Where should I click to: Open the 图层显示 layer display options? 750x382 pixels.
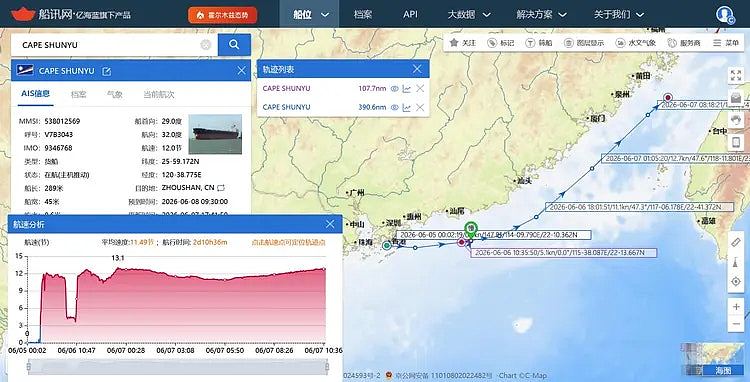tap(584, 43)
